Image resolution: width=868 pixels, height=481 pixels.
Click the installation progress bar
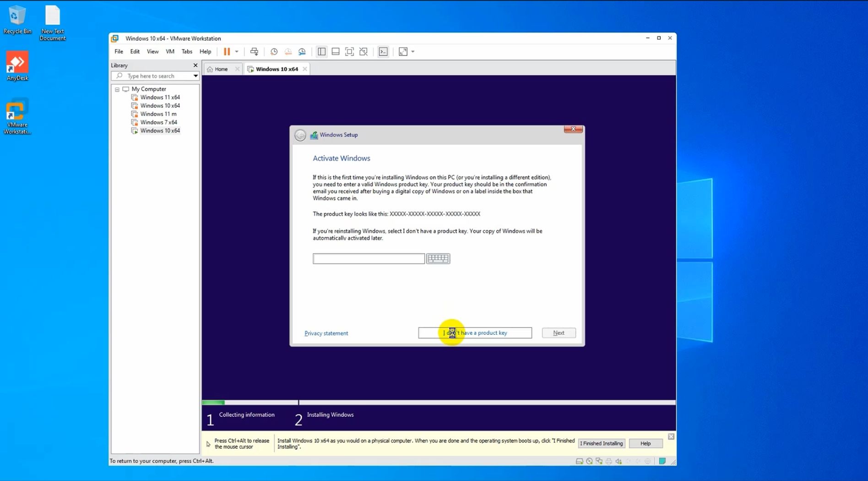point(439,403)
